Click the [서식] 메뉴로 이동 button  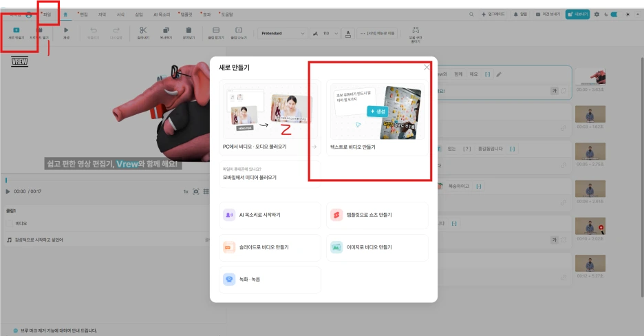(378, 34)
